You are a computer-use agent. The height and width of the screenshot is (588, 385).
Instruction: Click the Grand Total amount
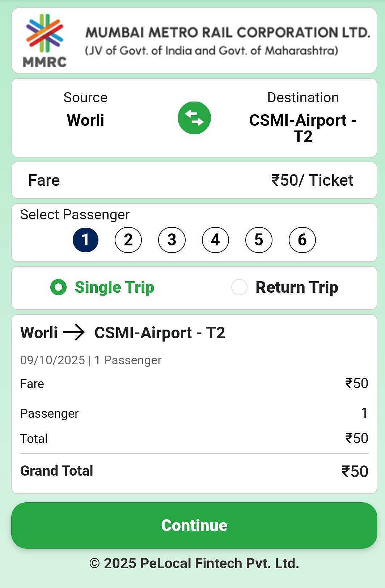(x=355, y=471)
